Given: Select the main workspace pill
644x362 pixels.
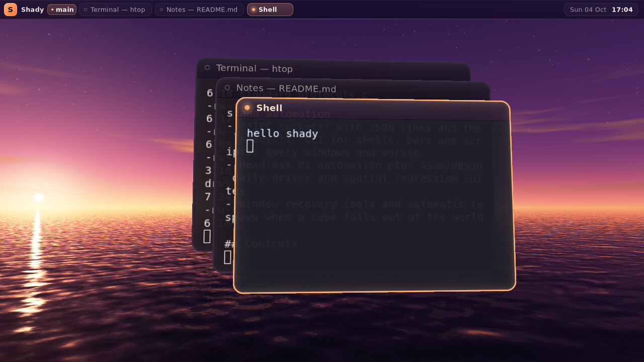Looking at the screenshot, I should 62,10.
